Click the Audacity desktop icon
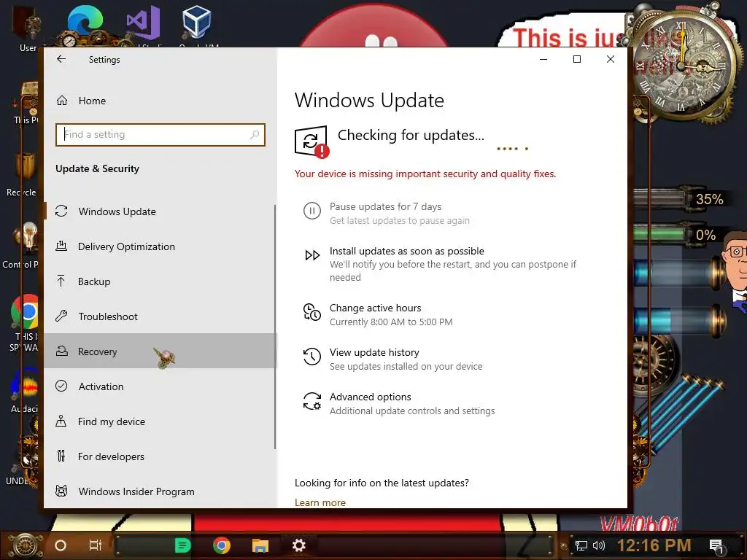The width and height of the screenshot is (747, 560). tap(26, 386)
